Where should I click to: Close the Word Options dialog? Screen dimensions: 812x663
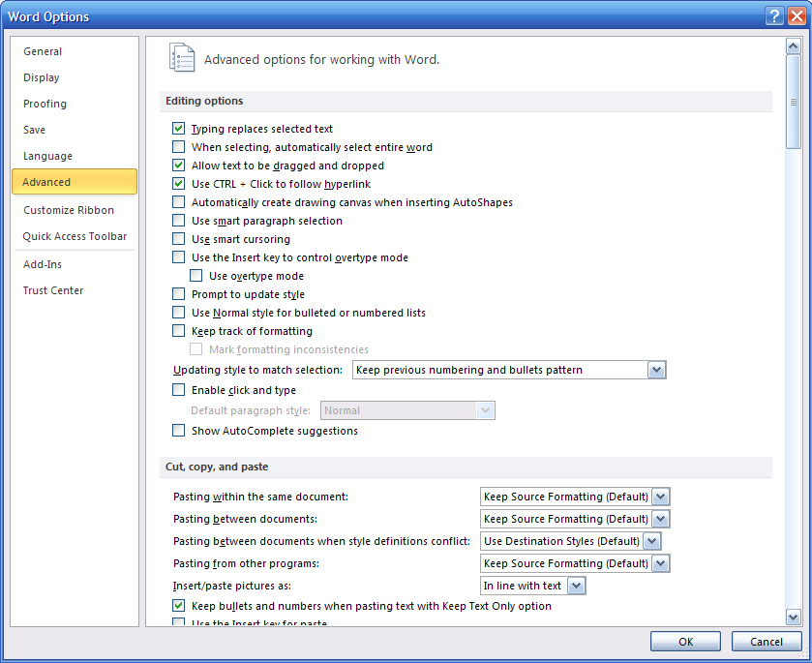pyautogui.click(x=797, y=16)
